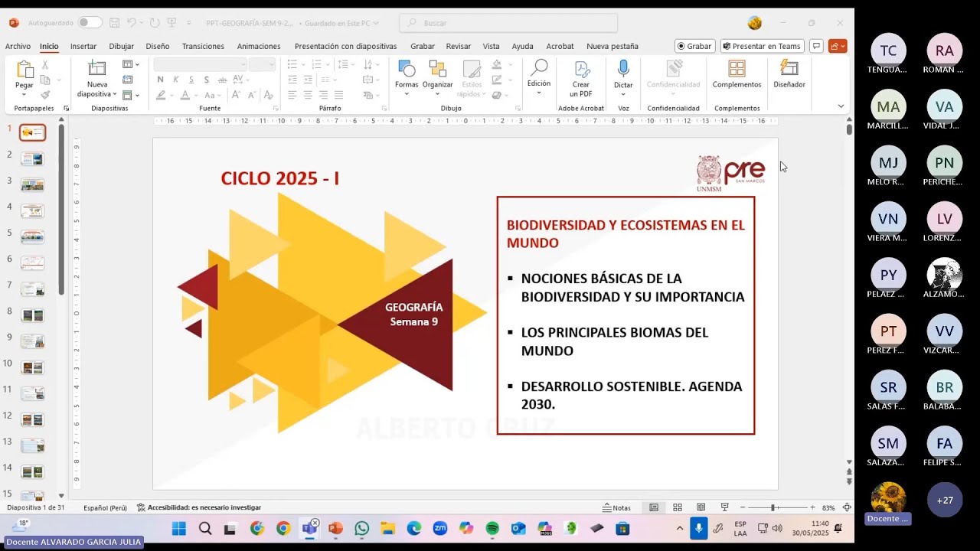Screen dimensions: 980x551
Task: Toggle italic with the K button
Action: (175, 80)
